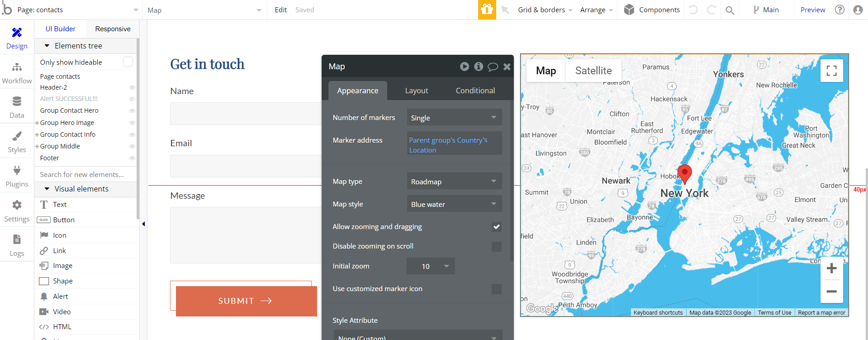The height and width of the screenshot is (340, 868).
Task: Click the orange gift icon
Action: (x=487, y=10)
